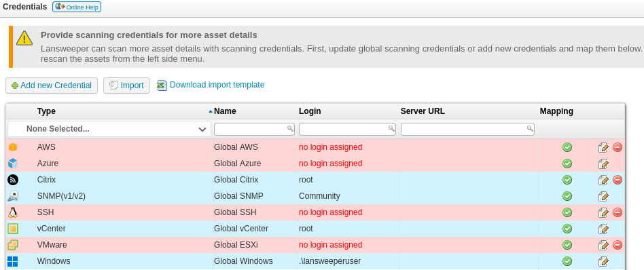The image size is (644, 270).
Task: Focus the Name filter field
Action: coord(254,129)
